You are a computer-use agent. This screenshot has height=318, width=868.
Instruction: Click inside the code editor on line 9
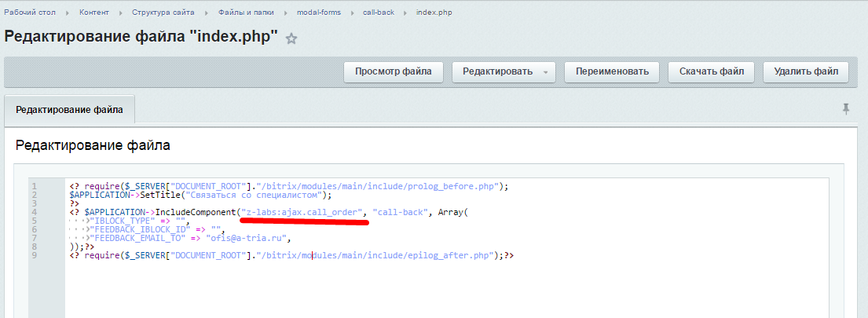(291, 255)
